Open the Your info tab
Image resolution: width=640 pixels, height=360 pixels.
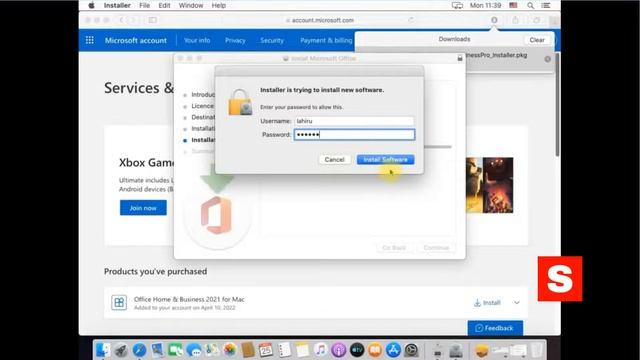pos(197,40)
